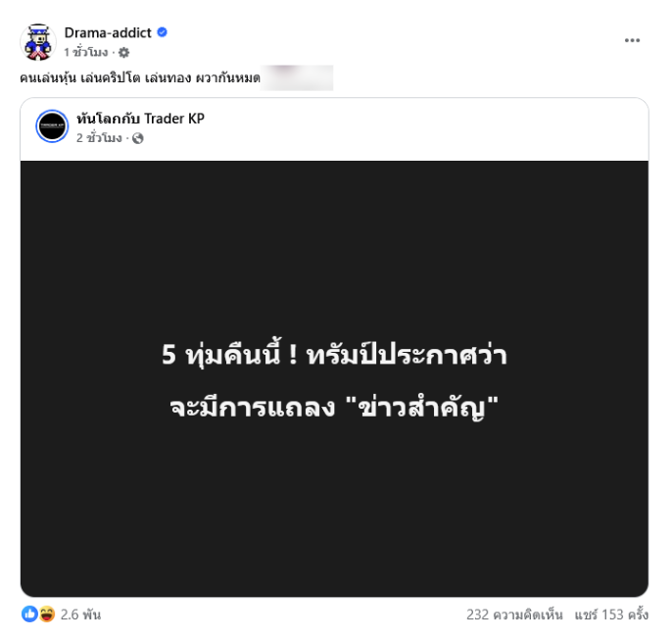
Task: Open the "1 ชั่วโมง" post timestamp
Action: 86,52
